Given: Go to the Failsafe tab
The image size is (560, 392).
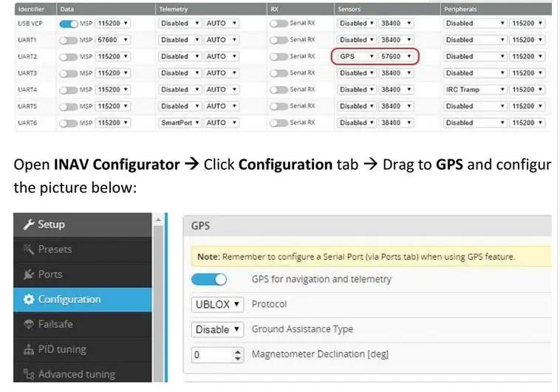Looking at the screenshot, I should coord(83,324).
